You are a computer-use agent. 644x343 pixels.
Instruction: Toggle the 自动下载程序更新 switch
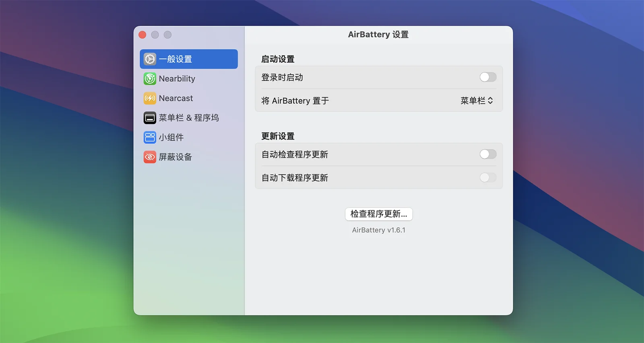click(x=488, y=177)
